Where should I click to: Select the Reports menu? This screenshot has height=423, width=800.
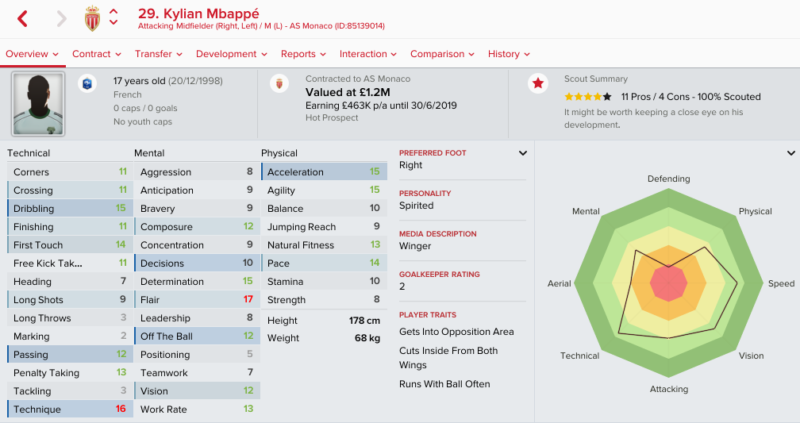click(303, 54)
